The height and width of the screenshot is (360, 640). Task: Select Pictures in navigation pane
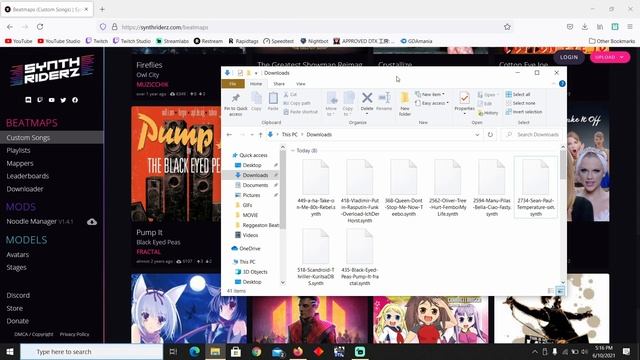pos(251,195)
